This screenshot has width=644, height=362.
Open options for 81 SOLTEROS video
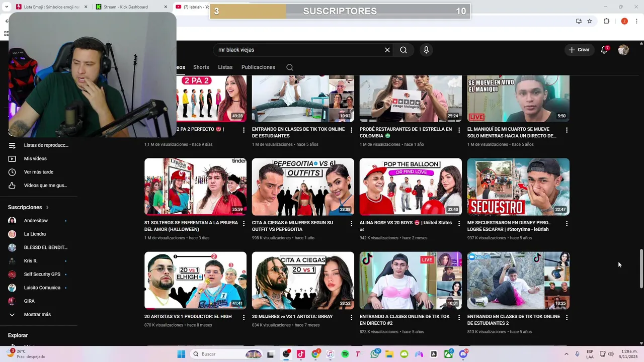(x=244, y=223)
